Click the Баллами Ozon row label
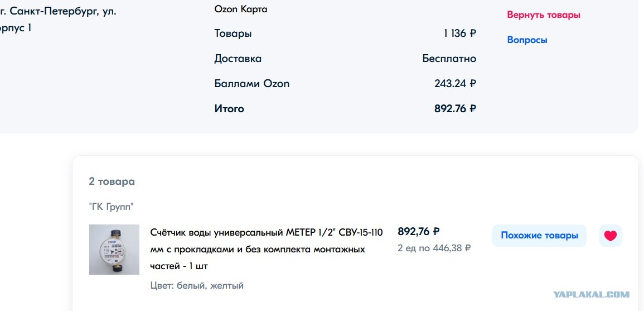The height and width of the screenshot is (311, 644). pyautogui.click(x=252, y=84)
